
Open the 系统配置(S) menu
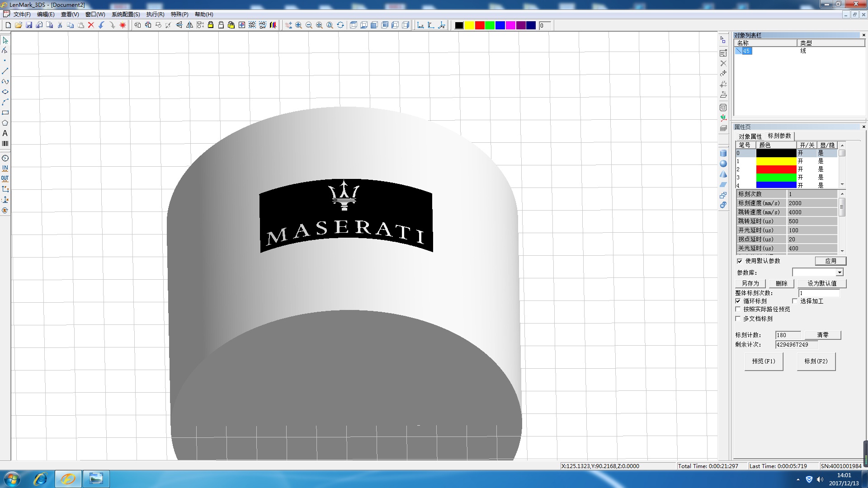(x=126, y=14)
